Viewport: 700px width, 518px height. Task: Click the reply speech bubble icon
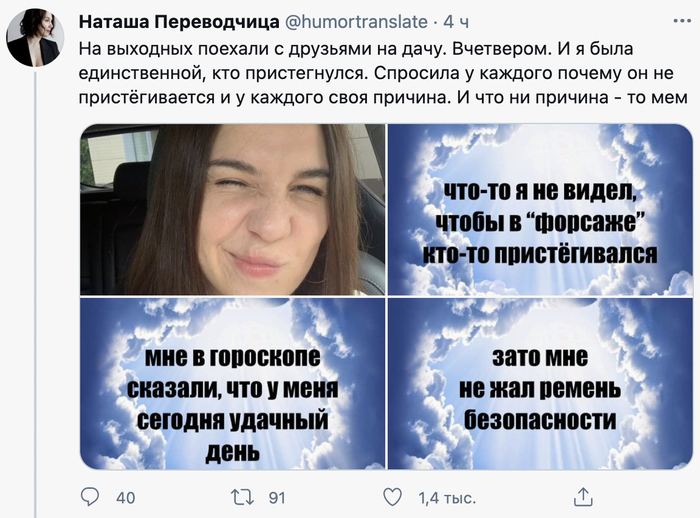pyautogui.click(x=90, y=497)
